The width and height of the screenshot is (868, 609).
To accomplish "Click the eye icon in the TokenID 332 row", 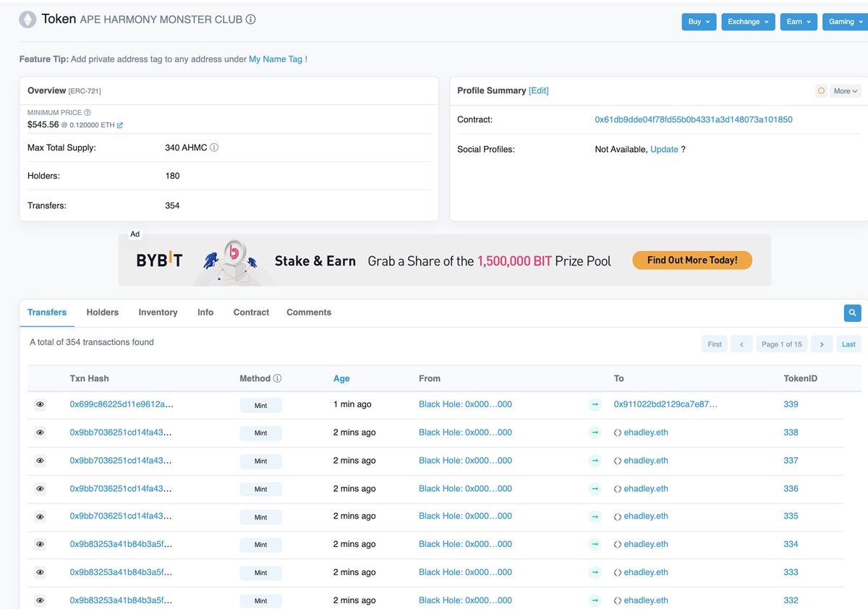I will coord(41,600).
